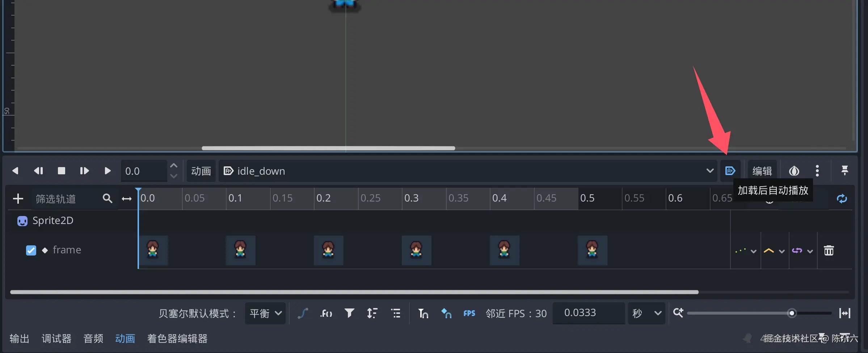The height and width of the screenshot is (353, 868).
Task: Add a new track with the plus icon
Action: point(18,199)
